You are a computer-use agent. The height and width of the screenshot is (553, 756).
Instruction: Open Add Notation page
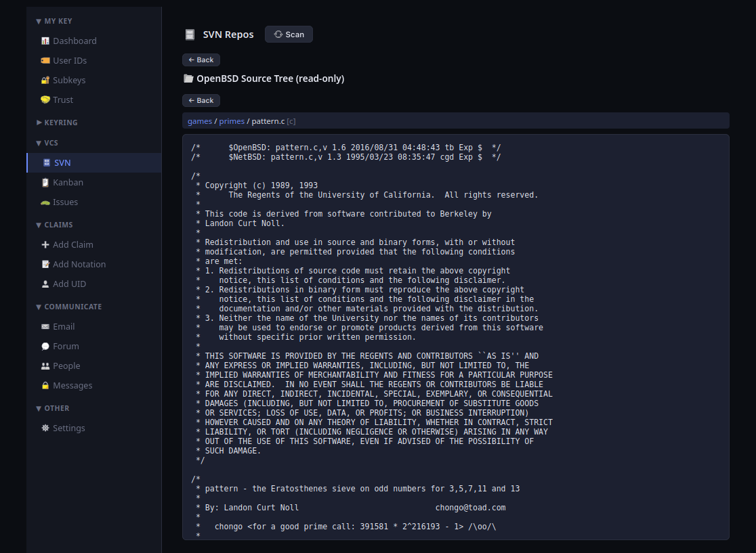click(x=94, y=265)
